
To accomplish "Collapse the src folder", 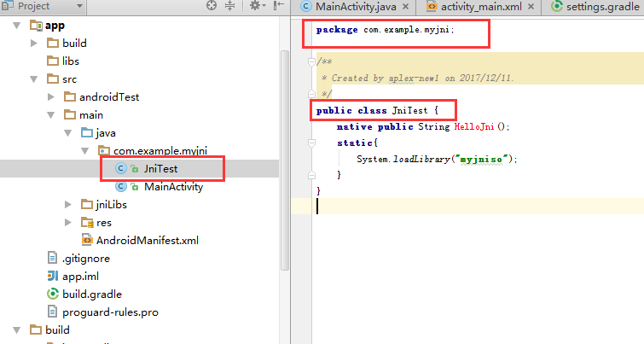I will [x=34, y=79].
